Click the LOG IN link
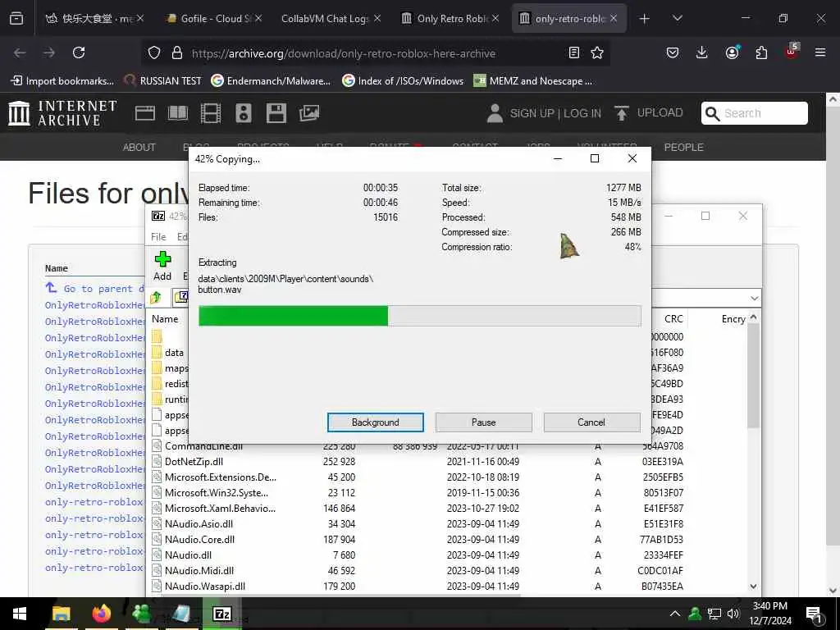This screenshot has height=630, width=840. tap(582, 113)
